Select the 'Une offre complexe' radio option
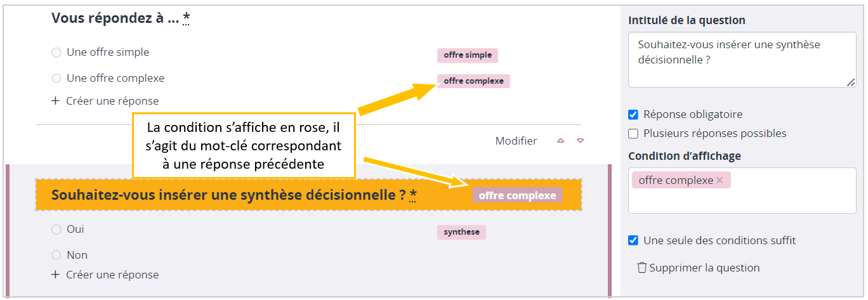This screenshot has width=868, height=300. point(56,79)
